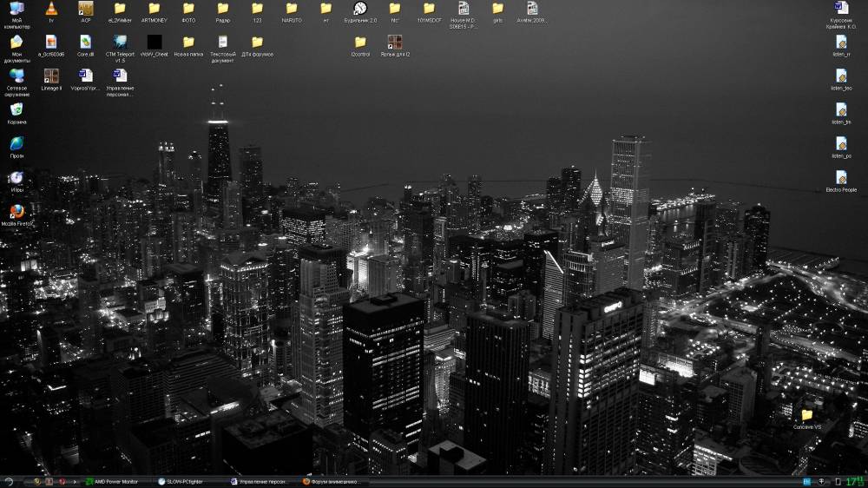Open the a_0cf603d6 image file

(x=51, y=42)
